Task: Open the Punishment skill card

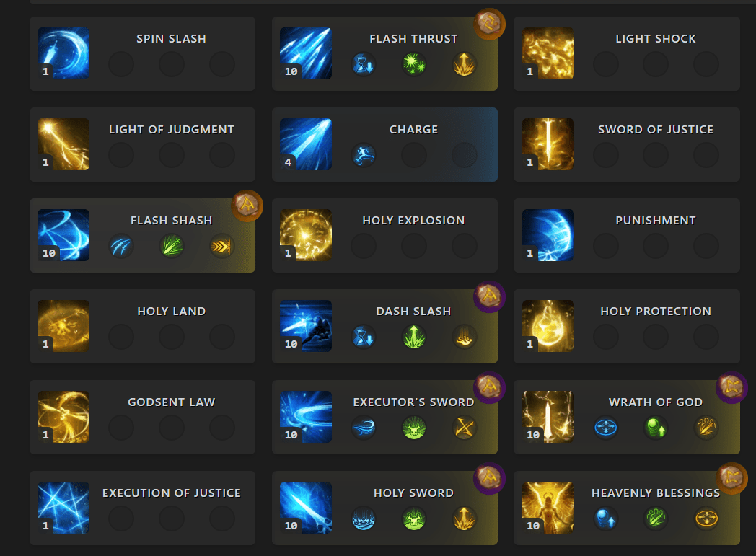Action: (626, 235)
